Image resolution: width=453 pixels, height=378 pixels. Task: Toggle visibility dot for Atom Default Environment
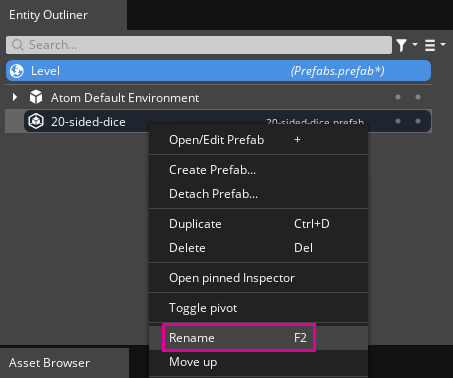click(398, 97)
